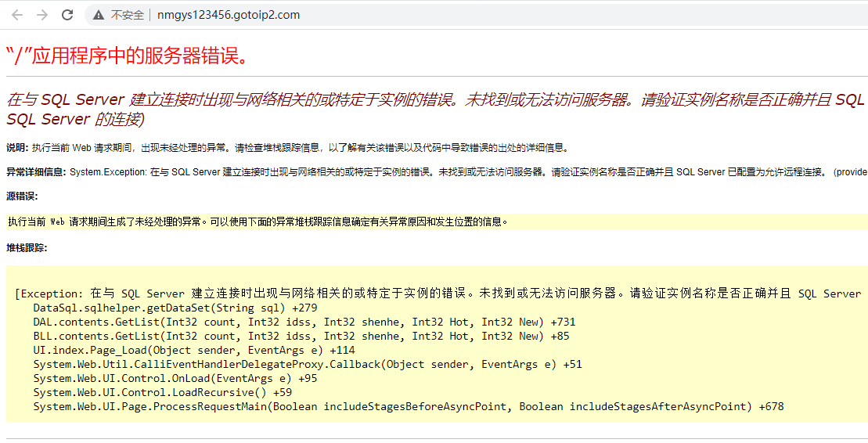This screenshot has height=443, width=868.
Task: Click the BLL.contents.GetList stack line
Action: 301,337
